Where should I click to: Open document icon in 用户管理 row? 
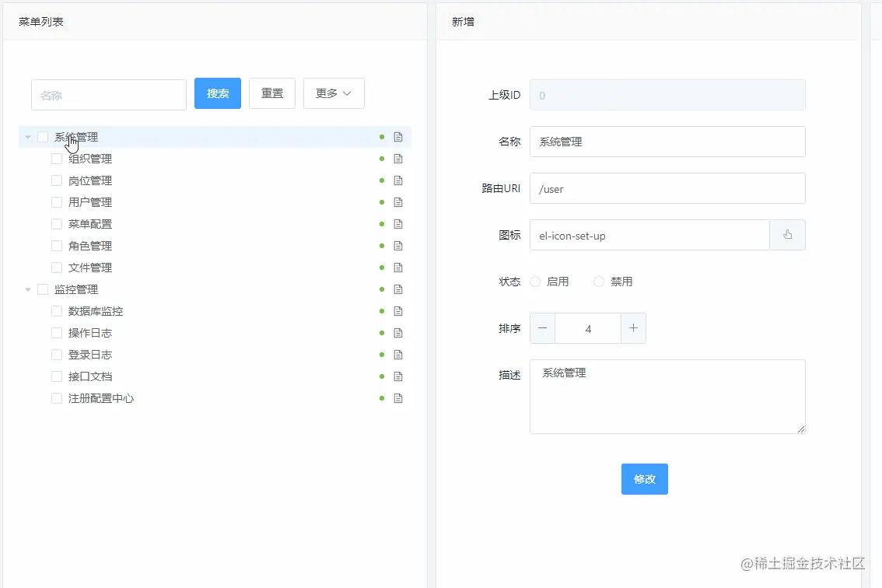pyautogui.click(x=398, y=202)
